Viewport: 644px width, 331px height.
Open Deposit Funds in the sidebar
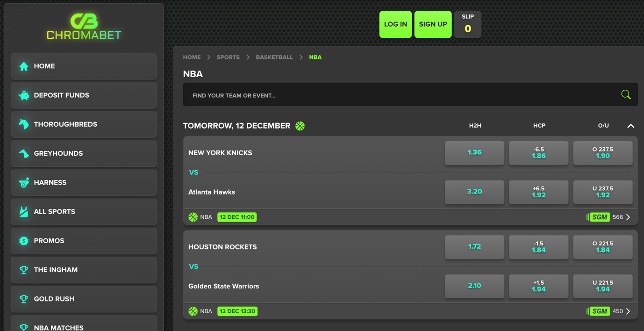(x=84, y=95)
